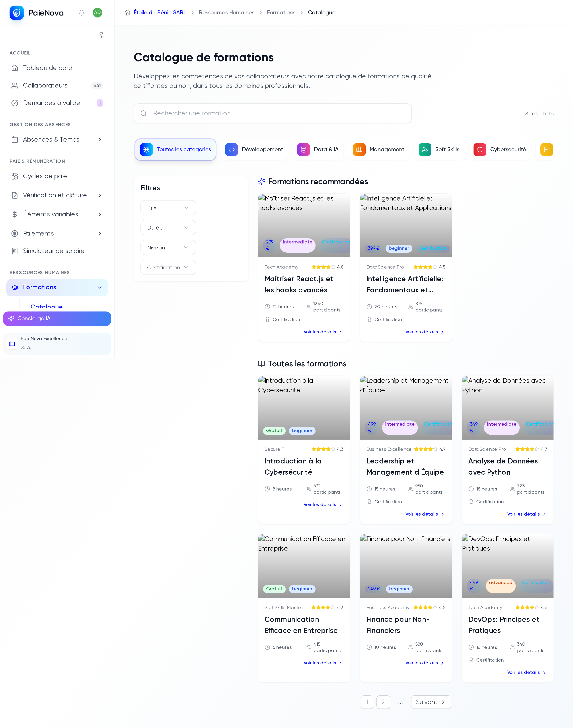Open the Niveau filter dropdown
Viewport: 573px width, 728px height.
(168, 247)
